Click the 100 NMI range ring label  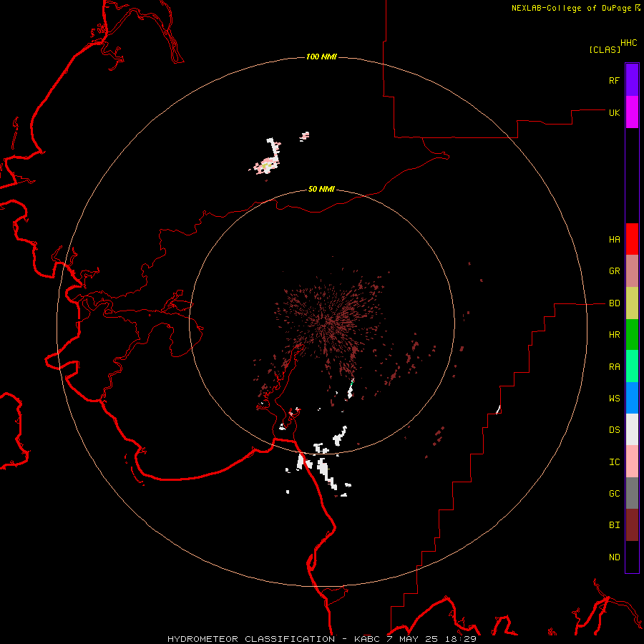[321, 57]
